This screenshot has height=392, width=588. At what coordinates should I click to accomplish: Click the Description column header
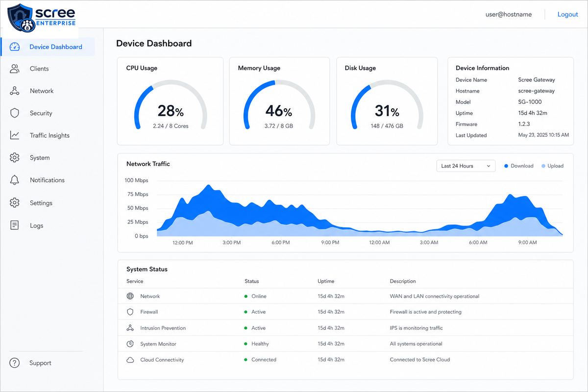pyautogui.click(x=403, y=281)
